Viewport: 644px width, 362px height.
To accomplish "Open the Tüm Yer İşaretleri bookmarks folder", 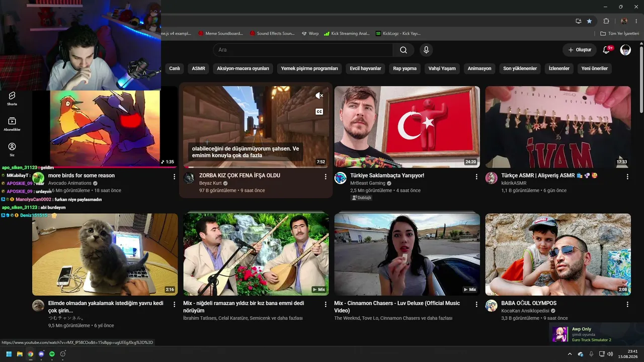I will (620, 34).
